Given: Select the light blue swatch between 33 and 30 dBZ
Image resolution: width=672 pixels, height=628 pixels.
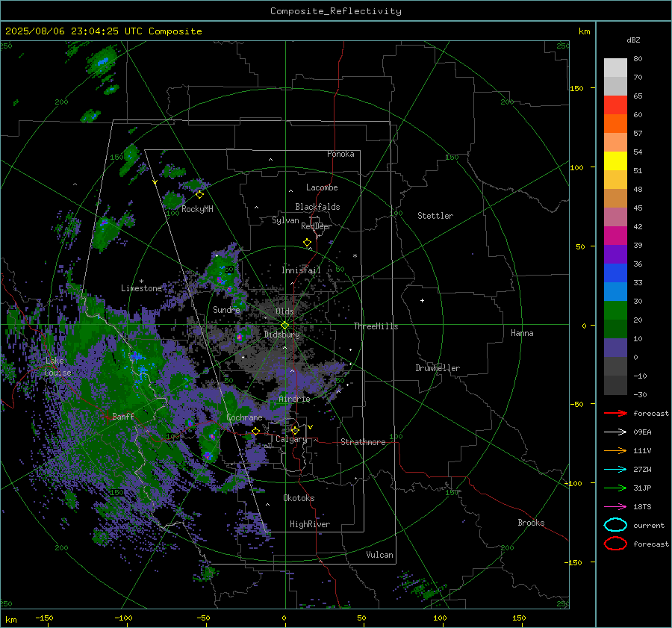Looking at the screenshot, I should [615, 292].
